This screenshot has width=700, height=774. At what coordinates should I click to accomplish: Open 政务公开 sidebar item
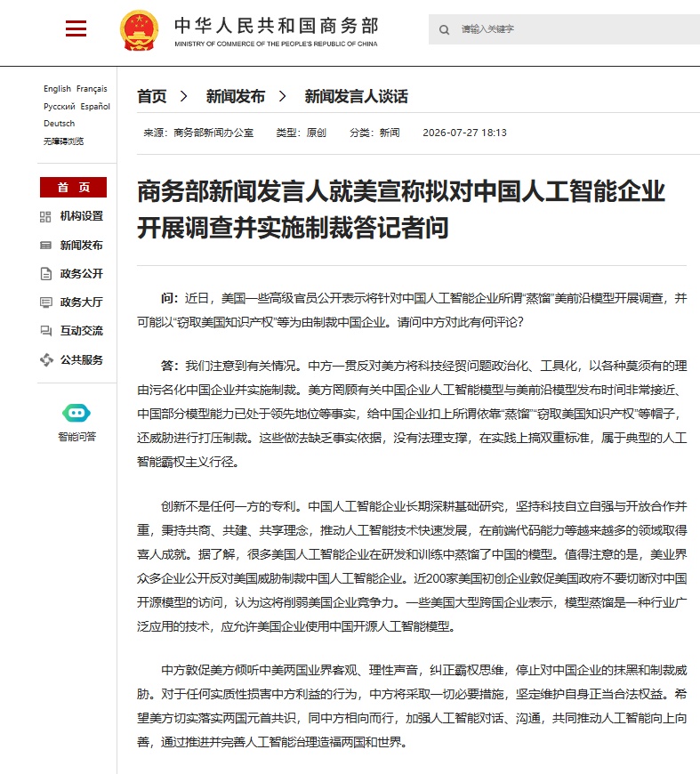pyautogui.click(x=82, y=273)
